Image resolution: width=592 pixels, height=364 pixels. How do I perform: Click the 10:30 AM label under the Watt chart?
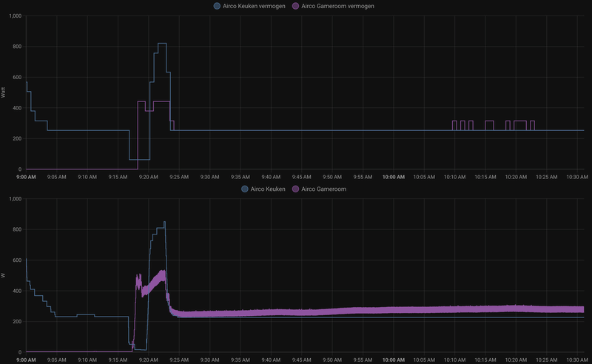tap(577, 177)
